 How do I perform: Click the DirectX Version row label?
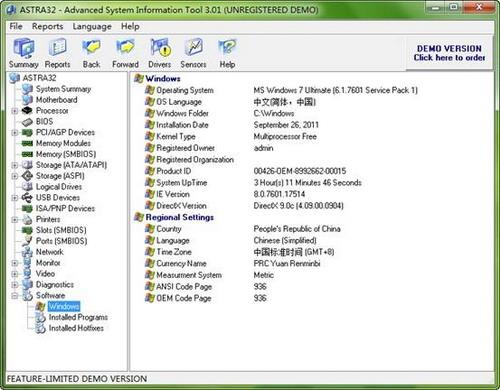click(x=181, y=206)
